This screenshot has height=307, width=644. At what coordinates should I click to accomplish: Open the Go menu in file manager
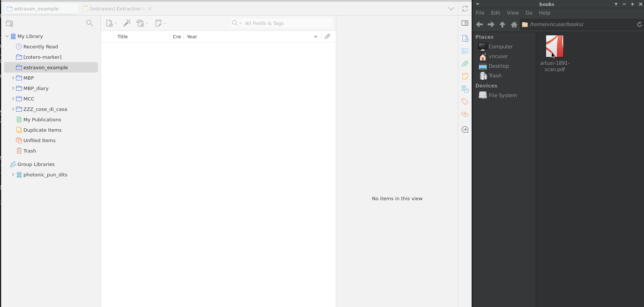[529, 13]
